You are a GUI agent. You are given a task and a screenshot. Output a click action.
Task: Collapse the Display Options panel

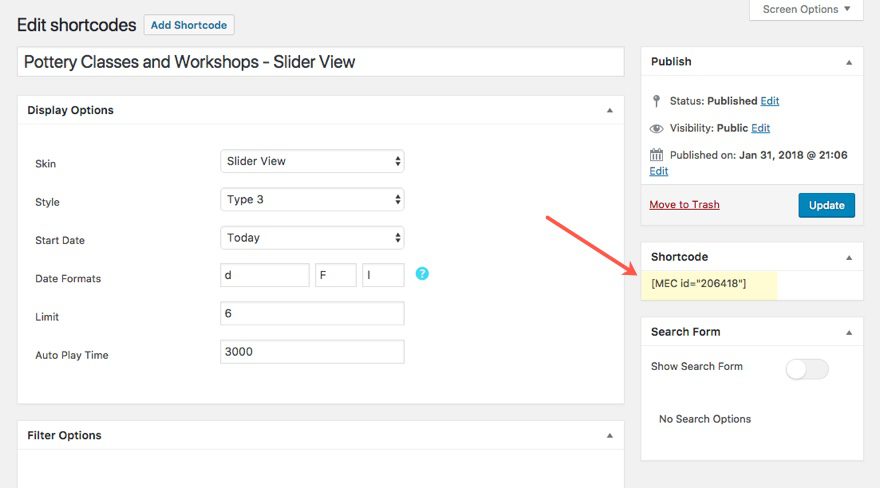click(x=610, y=111)
